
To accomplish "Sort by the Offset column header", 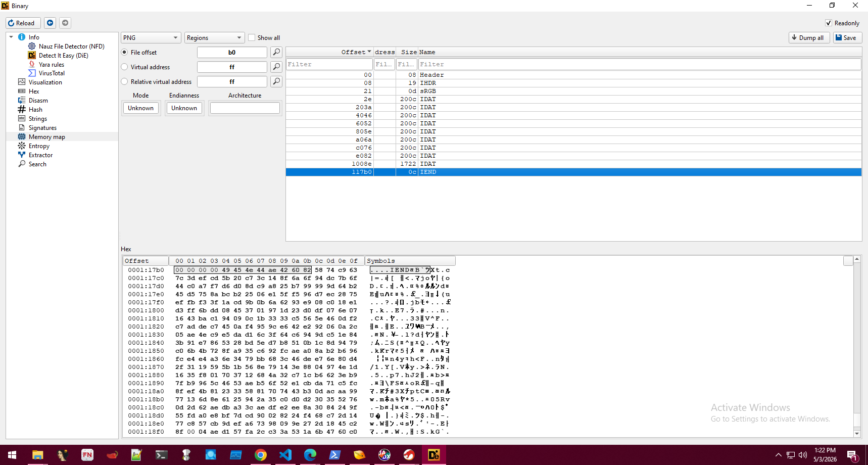I will click(329, 52).
